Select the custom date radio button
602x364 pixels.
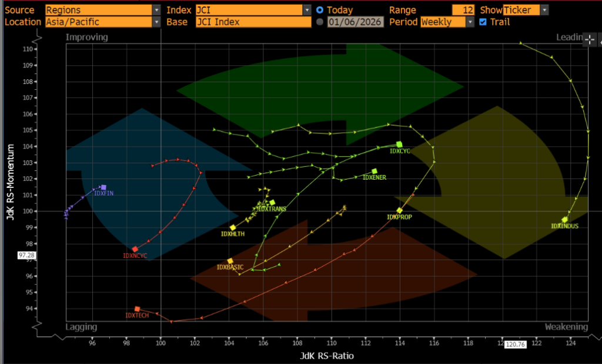(x=320, y=22)
